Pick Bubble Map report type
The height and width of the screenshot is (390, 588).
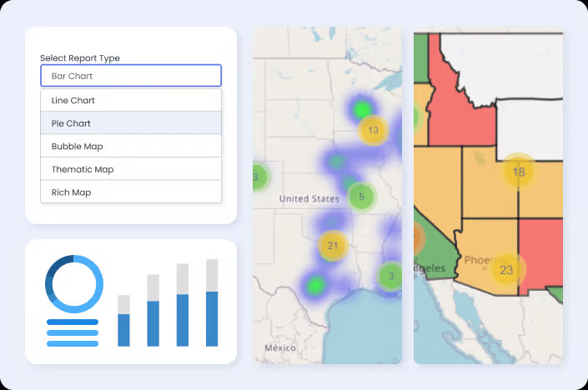pos(131,147)
